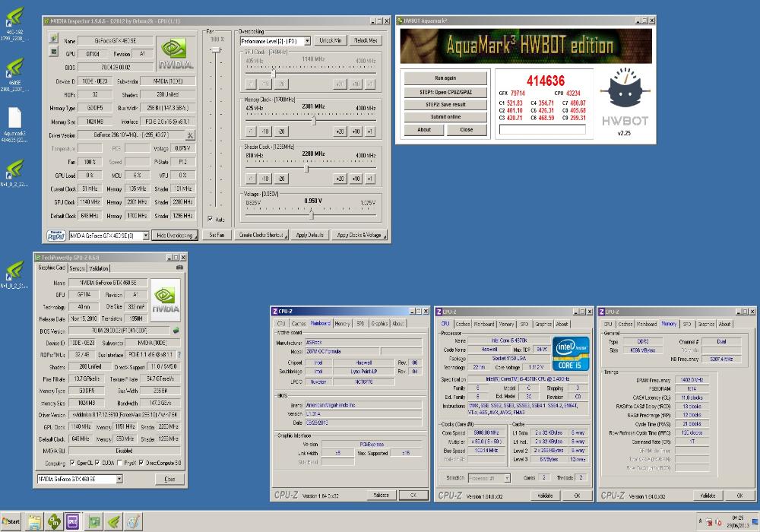
Task: Toggle the DirectCompute 5.0 checkbox in GPU-Z
Action: [141, 463]
